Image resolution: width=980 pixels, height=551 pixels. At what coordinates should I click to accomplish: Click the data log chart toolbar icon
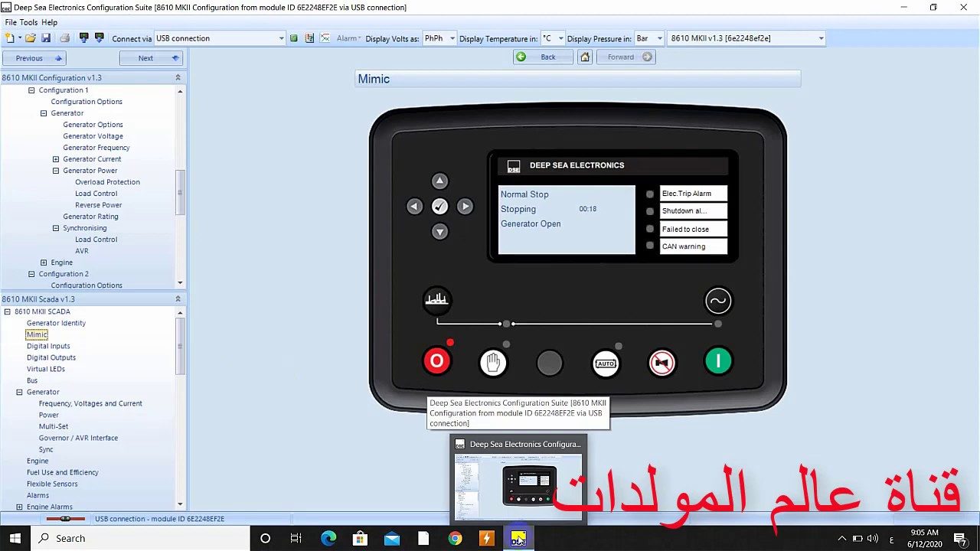click(309, 38)
